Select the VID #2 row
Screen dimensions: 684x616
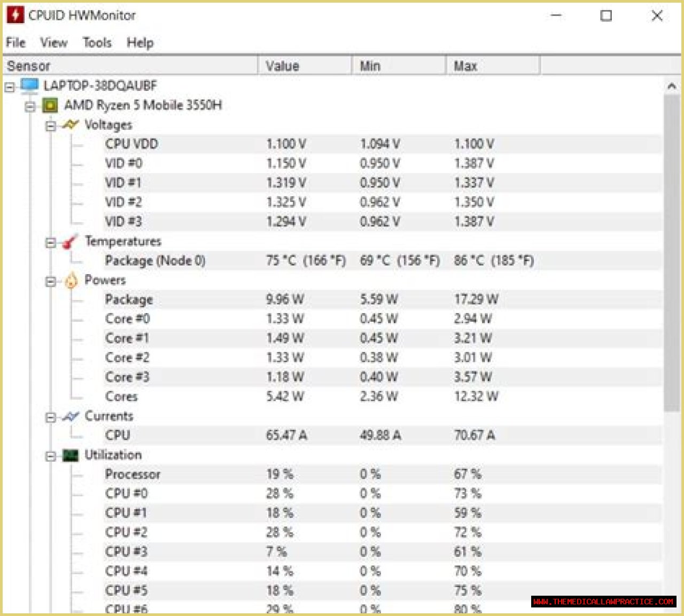click(x=383, y=202)
